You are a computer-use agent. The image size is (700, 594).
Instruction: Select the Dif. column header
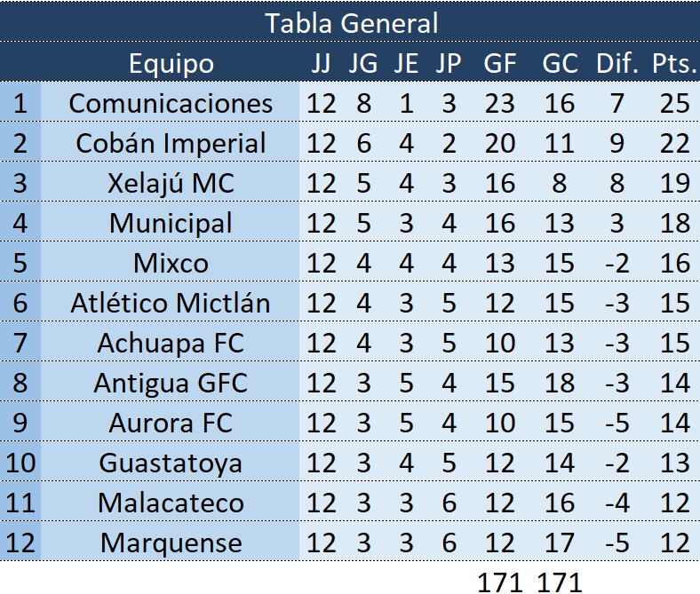point(617,64)
